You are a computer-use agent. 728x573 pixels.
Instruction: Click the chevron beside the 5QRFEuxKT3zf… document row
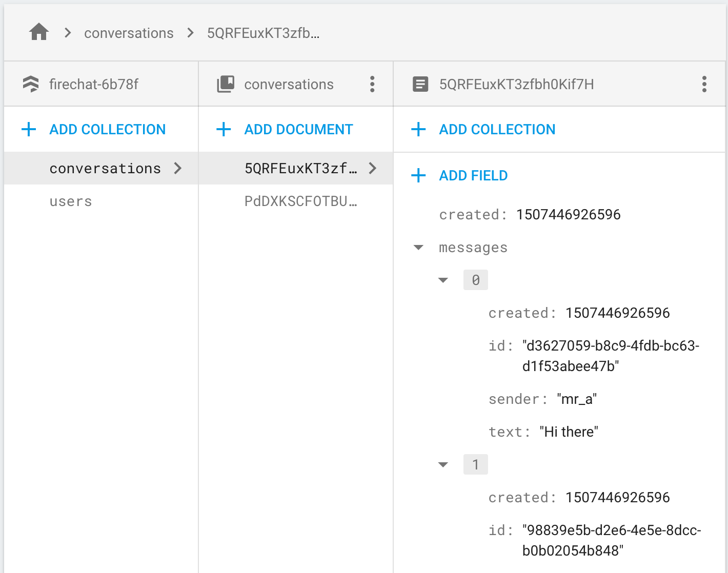pos(373,168)
